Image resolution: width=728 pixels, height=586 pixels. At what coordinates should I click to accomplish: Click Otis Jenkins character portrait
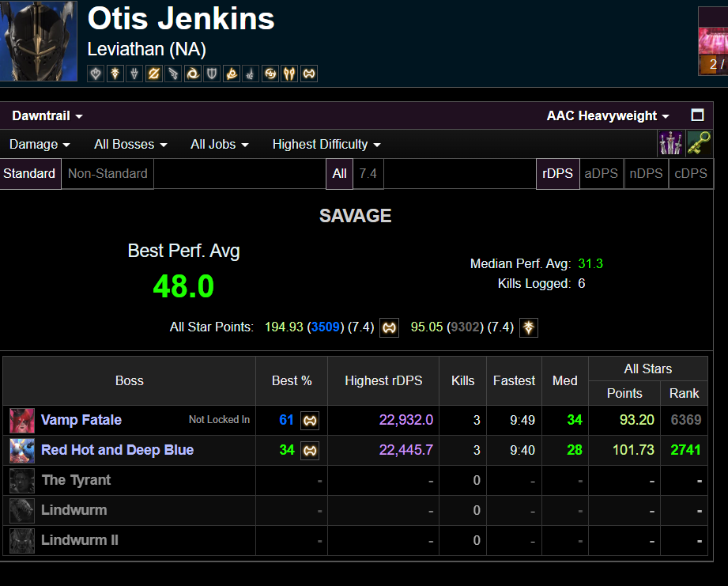point(39,41)
